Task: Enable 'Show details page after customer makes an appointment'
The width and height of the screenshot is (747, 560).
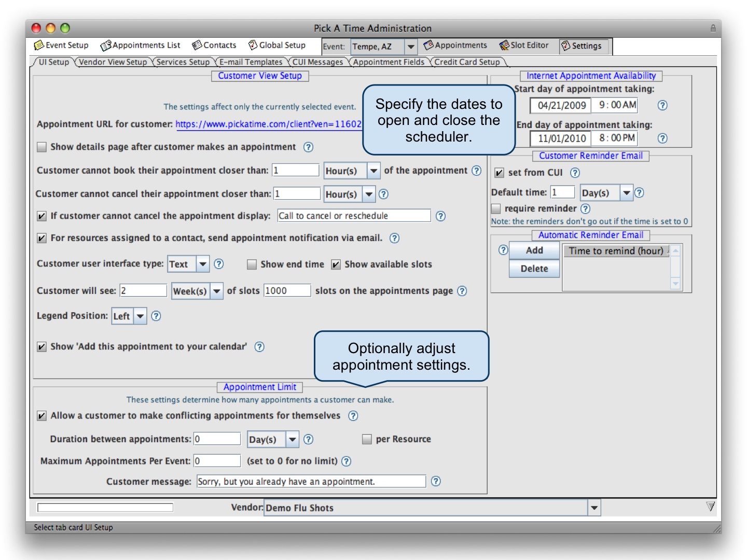Action: click(42, 147)
